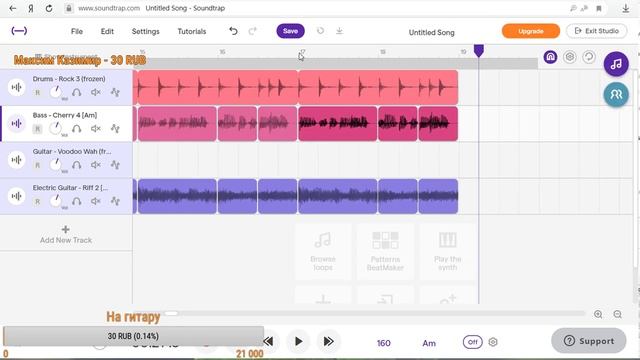Open automation for Guitar Voodoo Wah track
This screenshot has width=640, height=360.
point(116,165)
